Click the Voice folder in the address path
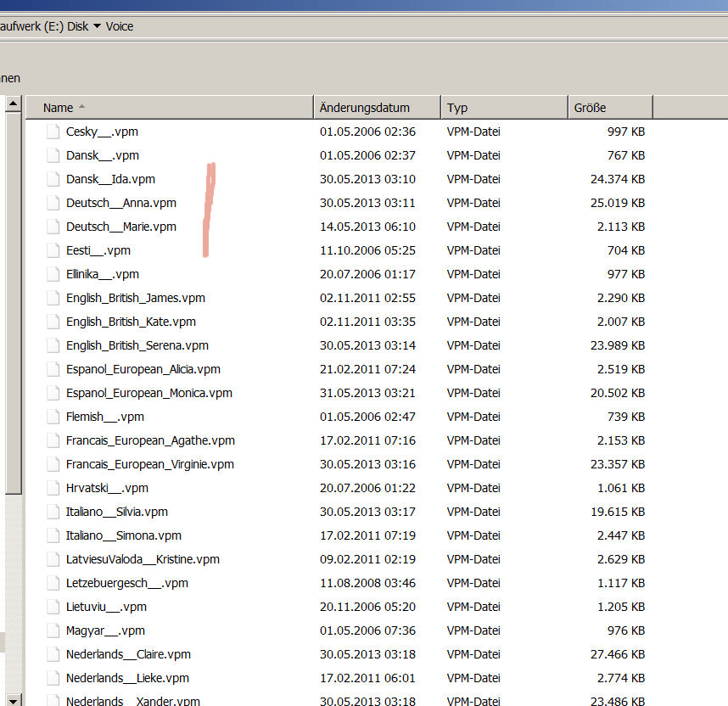 pos(120,26)
